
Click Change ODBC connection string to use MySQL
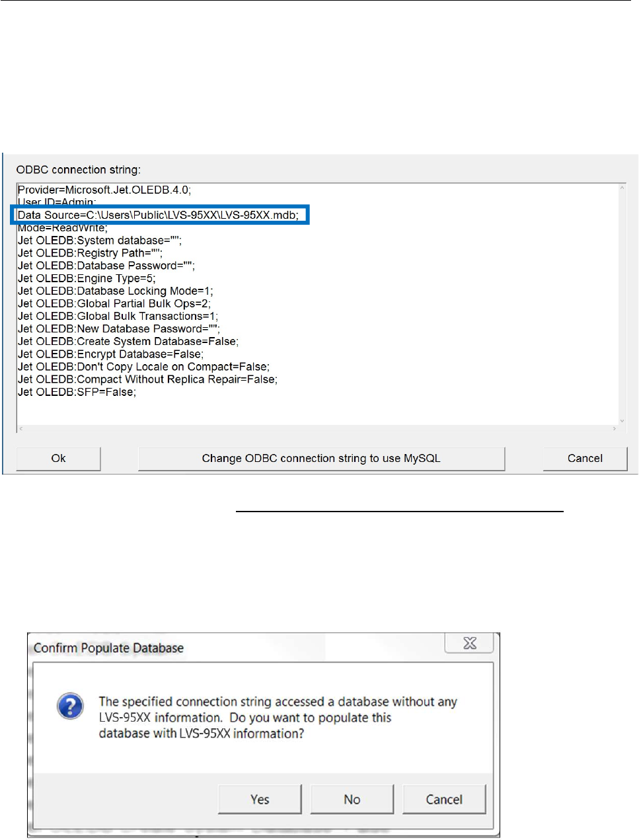click(x=321, y=459)
